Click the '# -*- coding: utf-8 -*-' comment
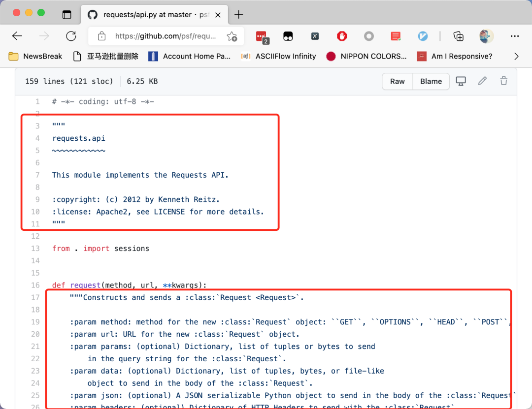This screenshot has height=409, width=532. pos(103,101)
